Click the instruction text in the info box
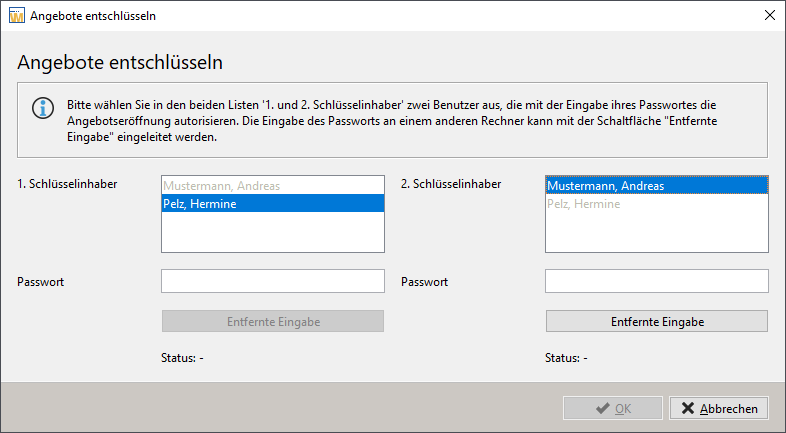 [392, 121]
